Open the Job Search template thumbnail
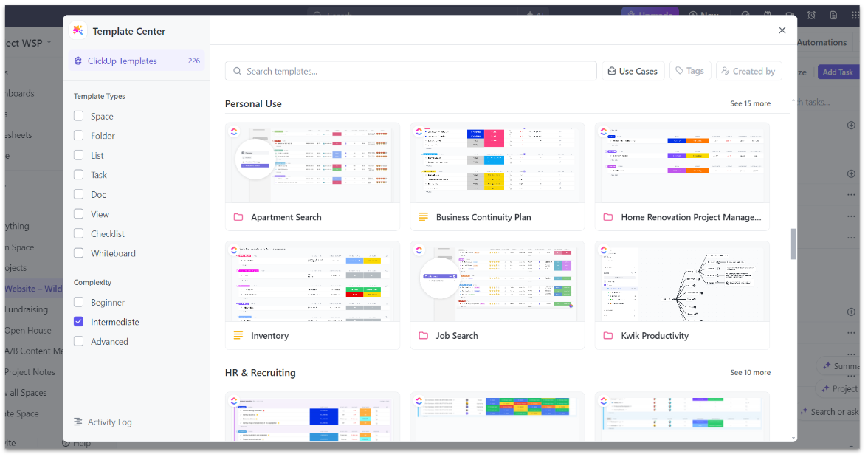 (497, 281)
